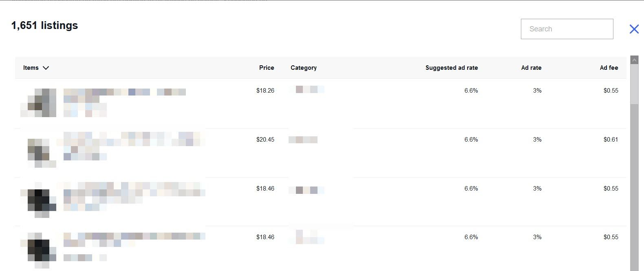
Task: Open the thumbnail of the first $18.46 listing
Action: coord(38,200)
